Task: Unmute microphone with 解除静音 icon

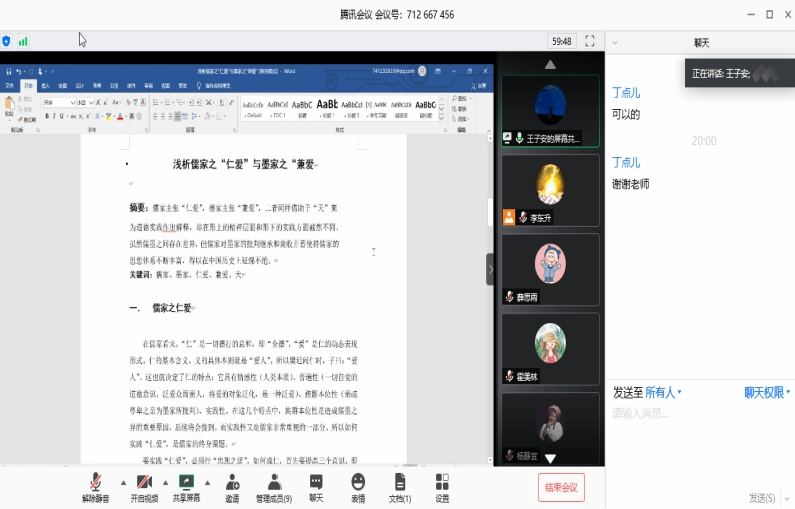Action: pos(96,486)
